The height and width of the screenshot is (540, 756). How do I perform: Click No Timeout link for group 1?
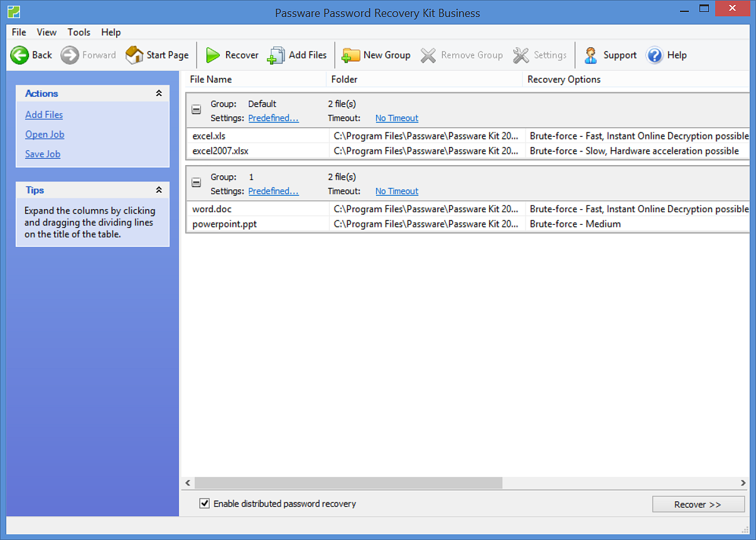pos(397,191)
